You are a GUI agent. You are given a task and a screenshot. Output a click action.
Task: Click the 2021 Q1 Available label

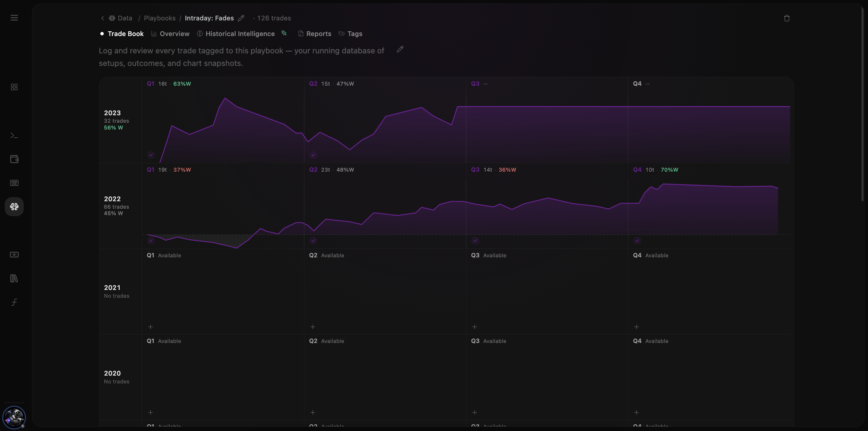pos(169,255)
